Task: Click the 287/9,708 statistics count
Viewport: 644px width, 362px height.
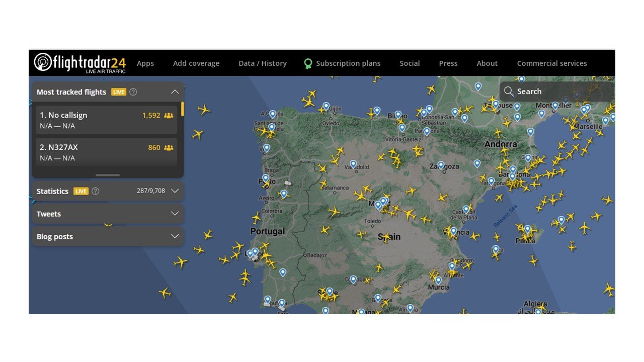Action: coord(151,191)
